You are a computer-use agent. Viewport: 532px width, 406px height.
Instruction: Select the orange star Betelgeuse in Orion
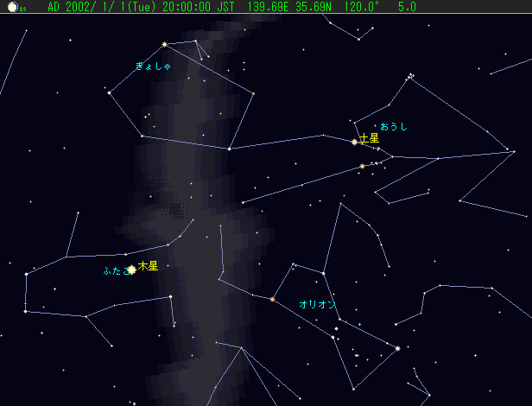[x=272, y=300]
